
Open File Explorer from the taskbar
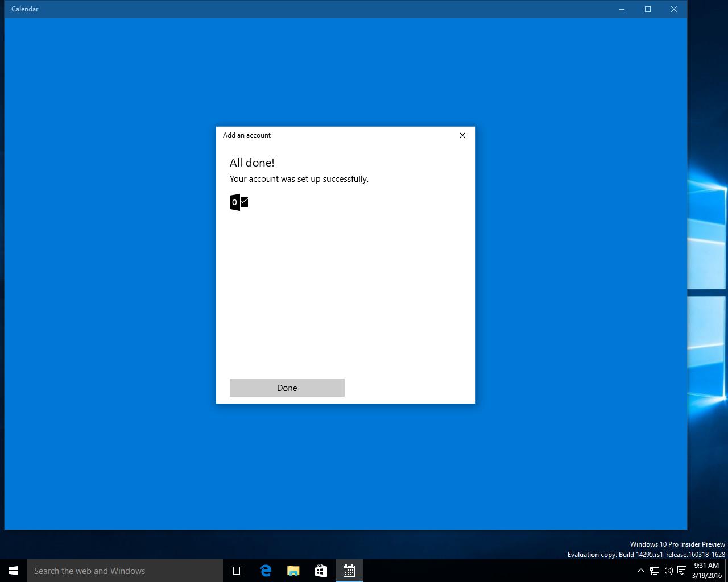[x=293, y=571]
